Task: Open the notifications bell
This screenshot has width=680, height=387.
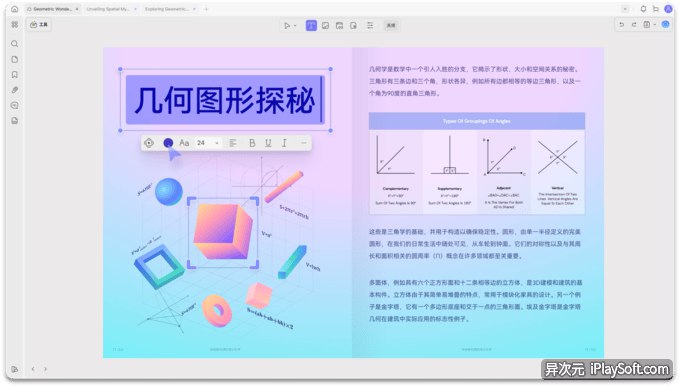Action: (644, 9)
